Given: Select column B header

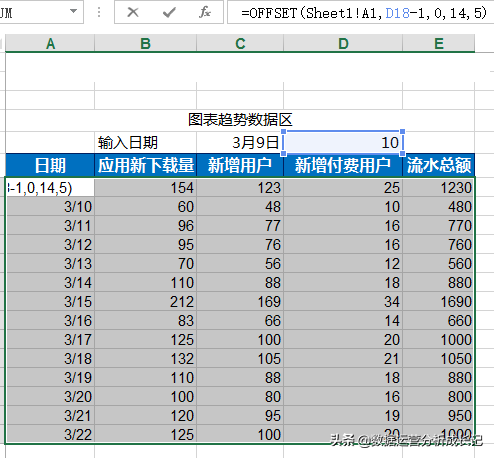Looking at the screenshot, I should pyautogui.click(x=145, y=43).
